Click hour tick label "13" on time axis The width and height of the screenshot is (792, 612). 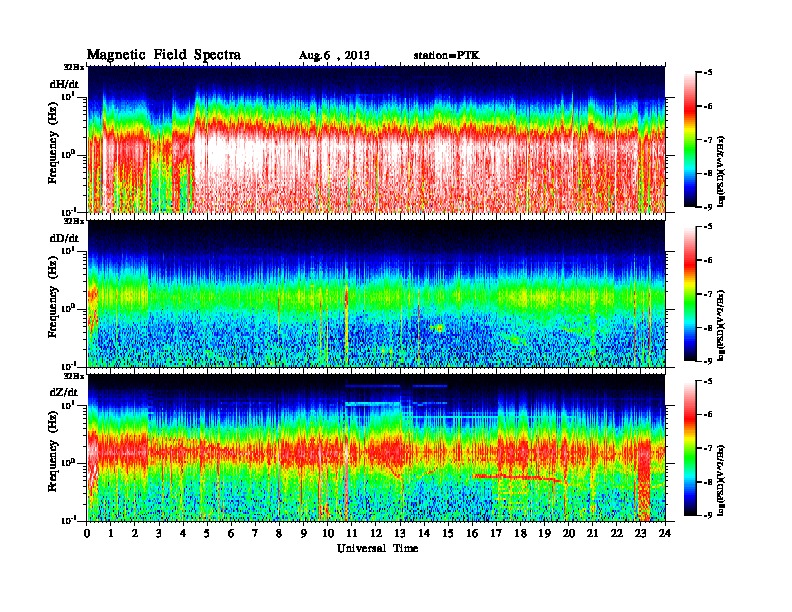400,533
